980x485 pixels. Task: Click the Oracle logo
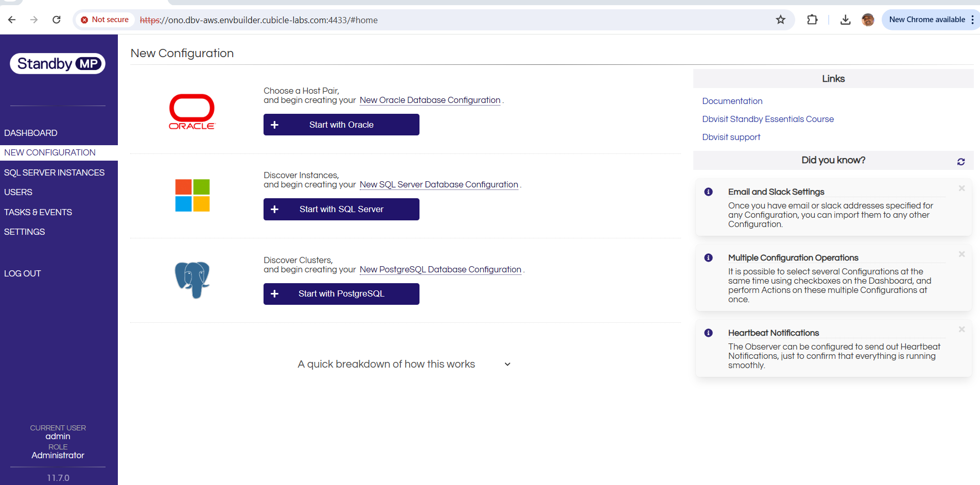[x=192, y=112]
